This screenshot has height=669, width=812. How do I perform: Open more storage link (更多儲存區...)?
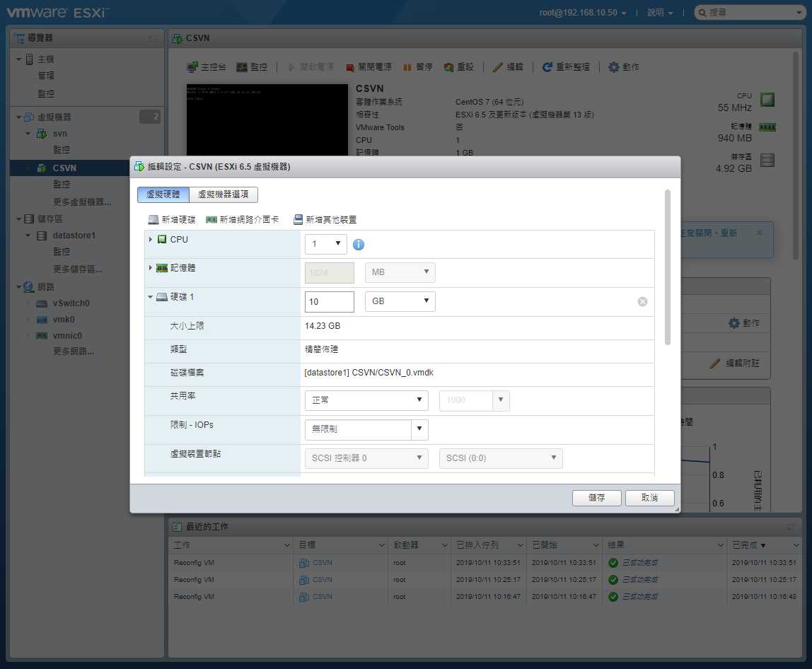[77, 269]
